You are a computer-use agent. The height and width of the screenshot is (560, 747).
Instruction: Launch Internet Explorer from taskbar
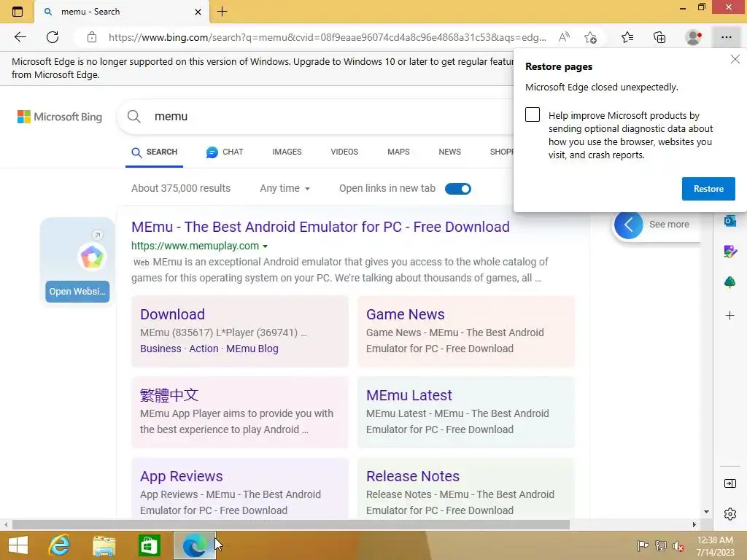click(60, 545)
